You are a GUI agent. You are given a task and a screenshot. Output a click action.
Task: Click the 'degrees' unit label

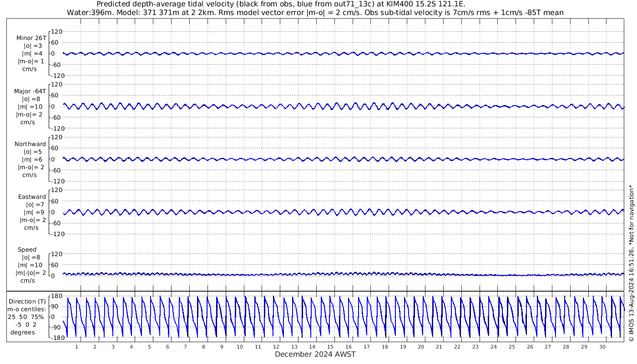23,333
